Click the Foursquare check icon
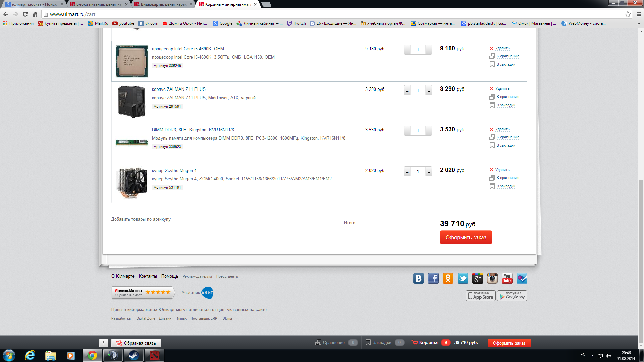 [x=522, y=278]
